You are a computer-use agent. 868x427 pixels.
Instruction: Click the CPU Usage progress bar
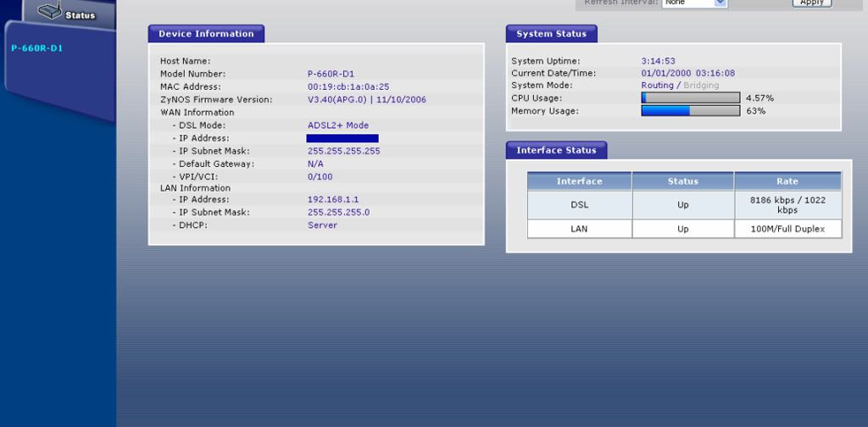[x=690, y=98]
